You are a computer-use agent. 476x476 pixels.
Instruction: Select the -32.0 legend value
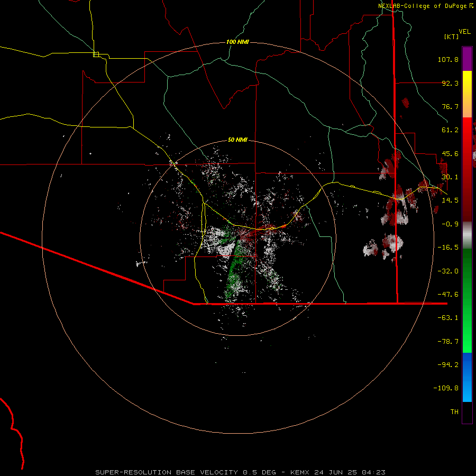coord(448,271)
